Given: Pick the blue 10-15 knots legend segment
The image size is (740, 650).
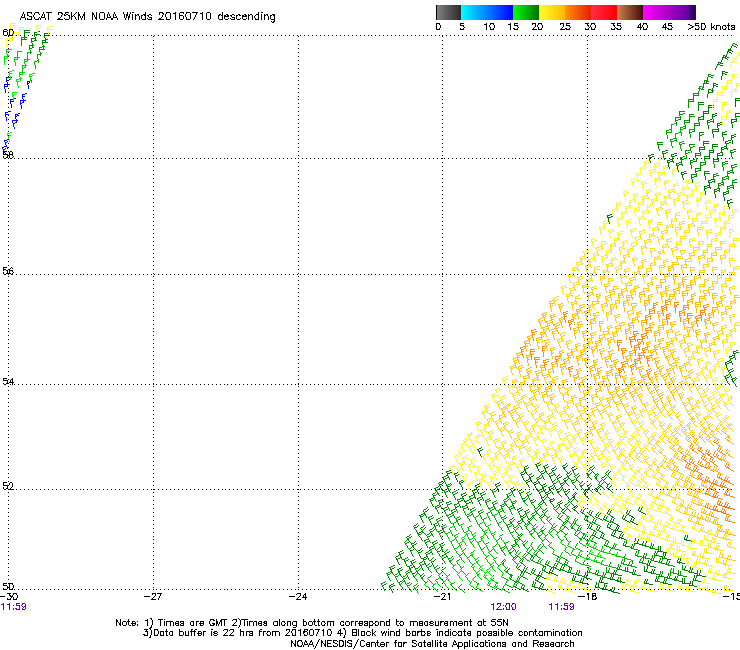Looking at the screenshot, I should click(500, 12).
